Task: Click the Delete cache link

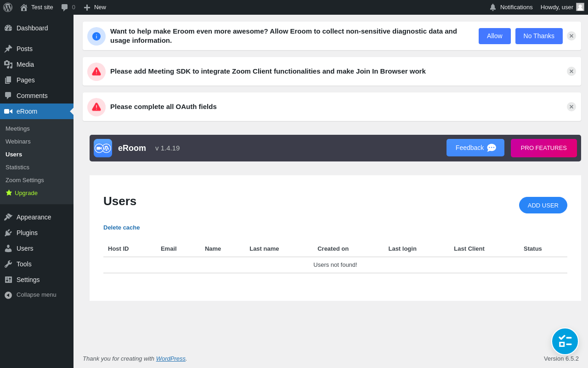Action: click(x=122, y=228)
